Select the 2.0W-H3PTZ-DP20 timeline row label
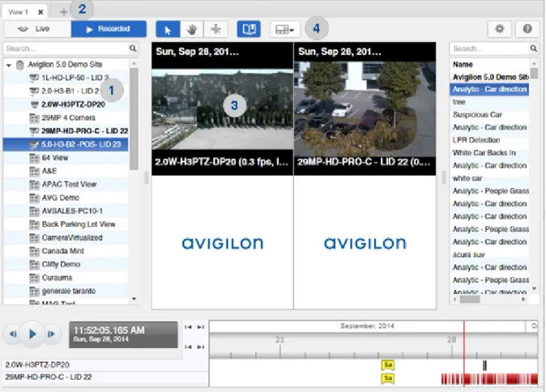Image resolution: width=546 pixels, height=392 pixels. [37, 364]
